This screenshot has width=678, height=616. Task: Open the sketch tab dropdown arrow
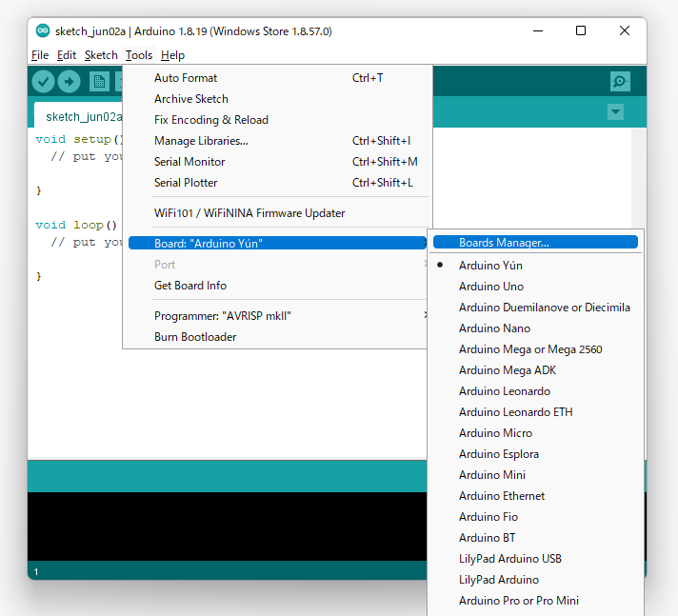point(615,112)
